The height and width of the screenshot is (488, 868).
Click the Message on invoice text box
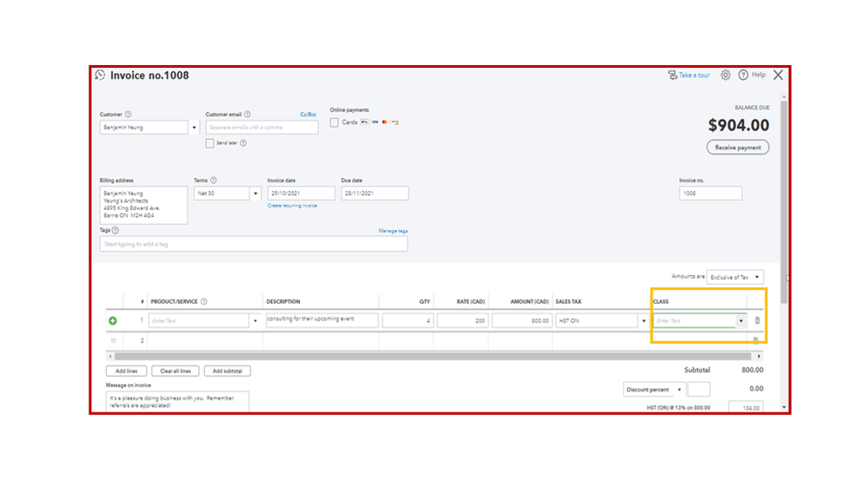177,402
